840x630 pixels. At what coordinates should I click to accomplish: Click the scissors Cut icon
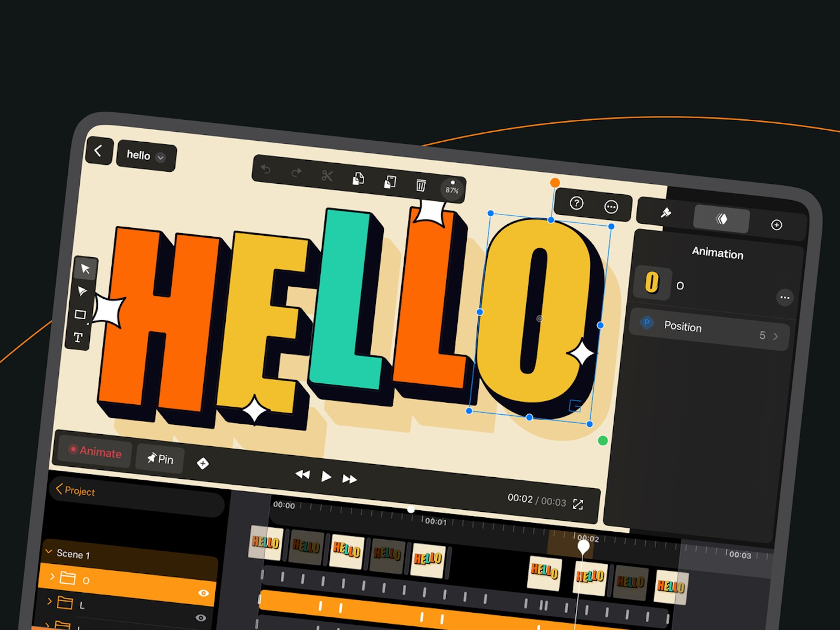(x=327, y=176)
